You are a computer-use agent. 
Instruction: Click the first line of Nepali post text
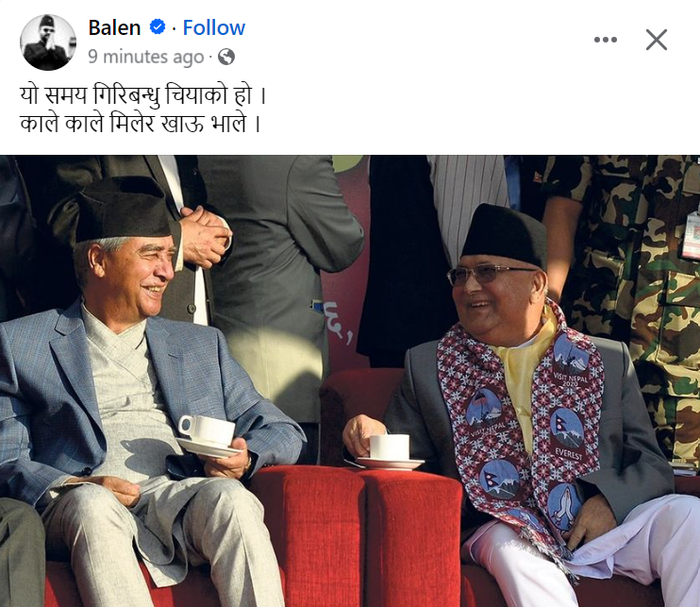(x=142, y=95)
